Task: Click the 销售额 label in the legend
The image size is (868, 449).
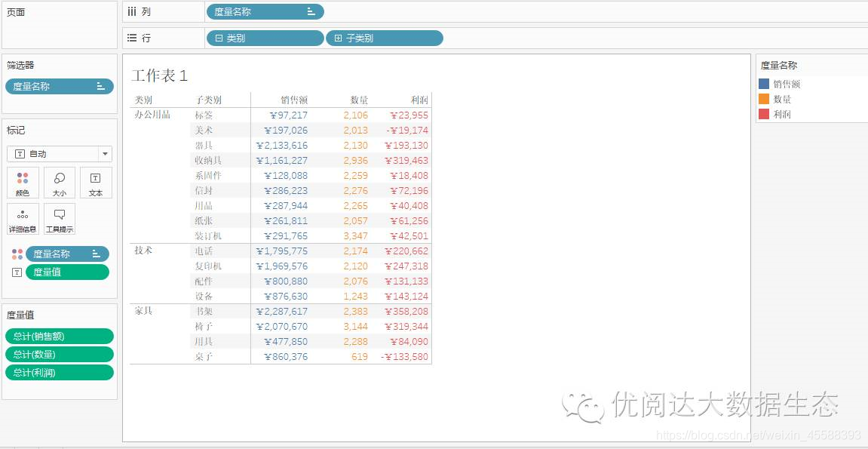Action: tap(787, 85)
